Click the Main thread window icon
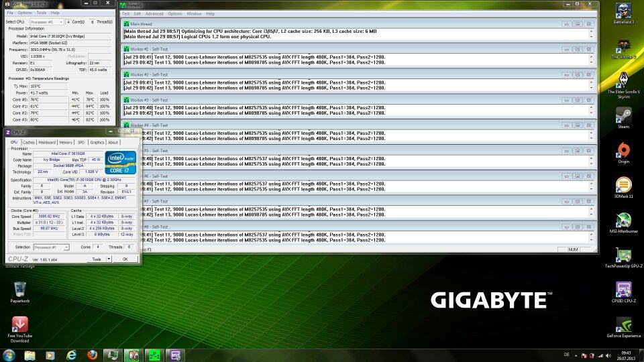The height and width of the screenshot is (362, 644). [127, 24]
